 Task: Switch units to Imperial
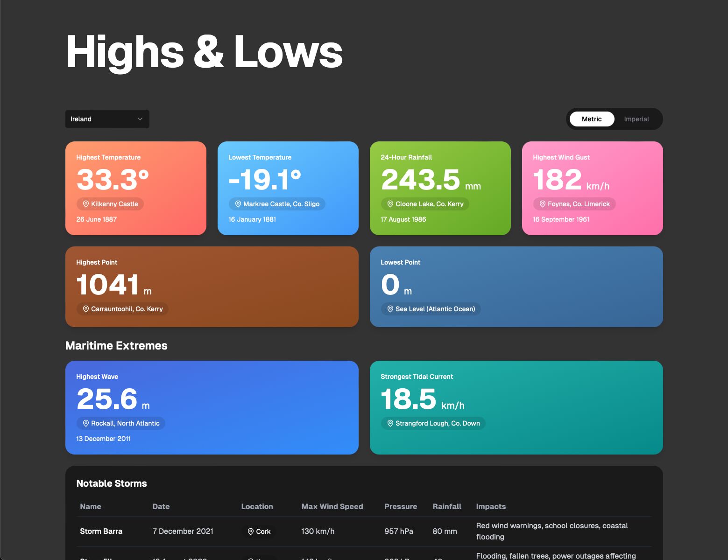point(636,119)
